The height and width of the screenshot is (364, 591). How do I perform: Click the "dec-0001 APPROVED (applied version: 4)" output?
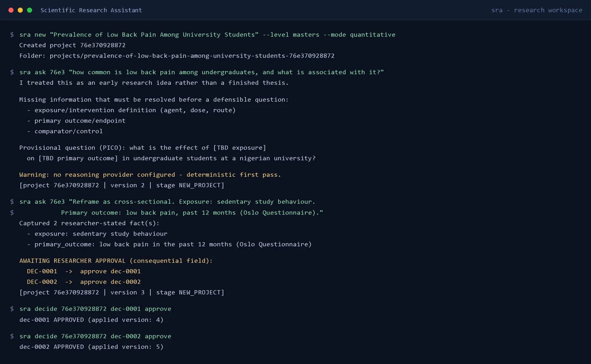(92, 320)
